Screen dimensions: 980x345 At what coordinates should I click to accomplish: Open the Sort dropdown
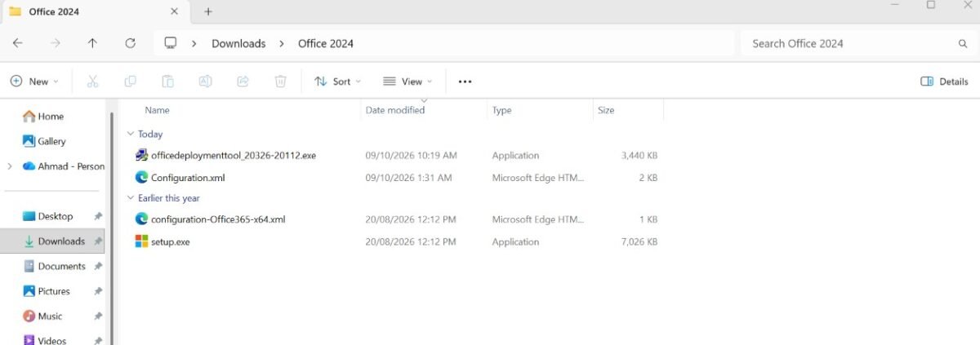click(337, 82)
